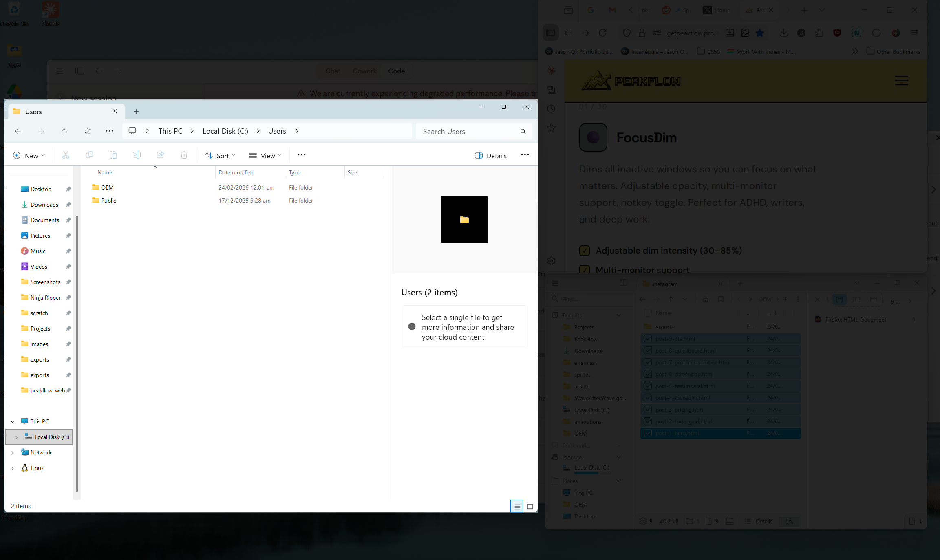
Task: Click the Delete trash can icon
Action: pyautogui.click(x=184, y=155)
